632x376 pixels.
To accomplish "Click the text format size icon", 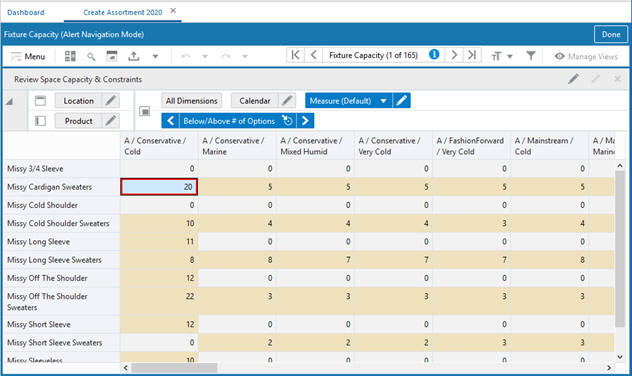I will pos(496,56).
